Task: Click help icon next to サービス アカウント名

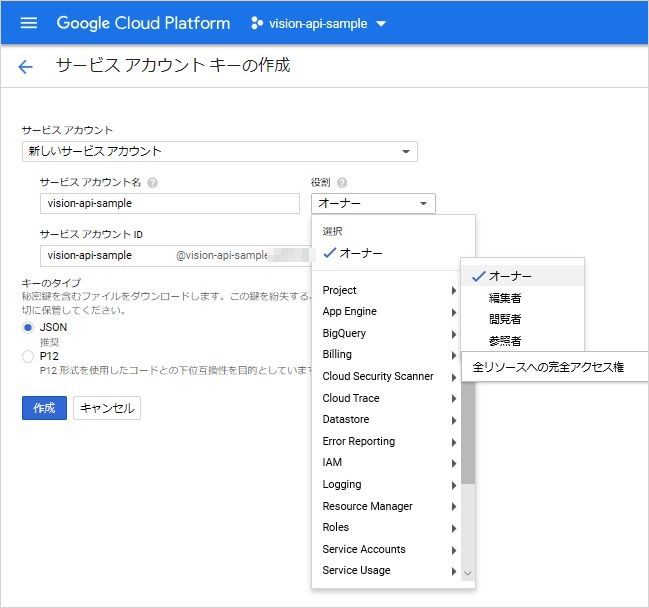Action: 152,183
